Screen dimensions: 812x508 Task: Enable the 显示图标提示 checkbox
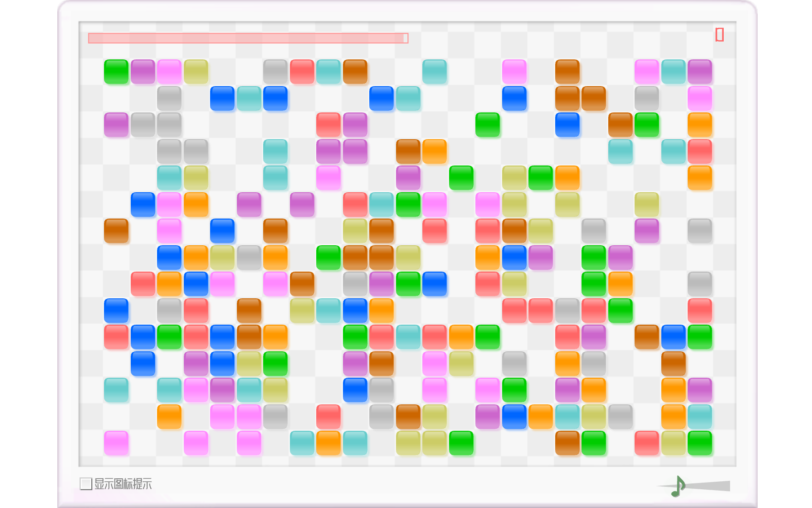pyautogui.click(x=86, y=483)
